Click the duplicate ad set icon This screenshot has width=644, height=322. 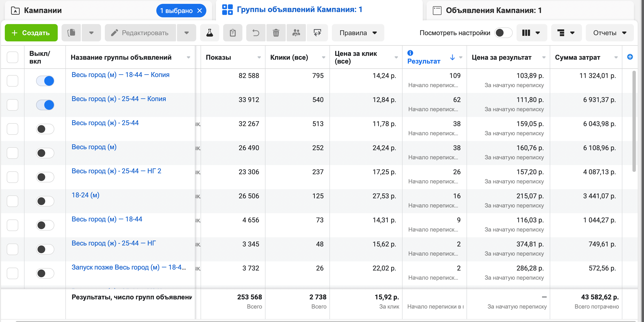pyautogui.click(x=71, y=33)
